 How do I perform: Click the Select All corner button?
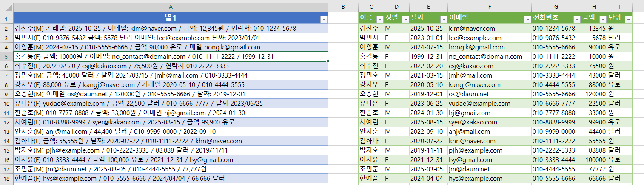click(x=6, y=7)
